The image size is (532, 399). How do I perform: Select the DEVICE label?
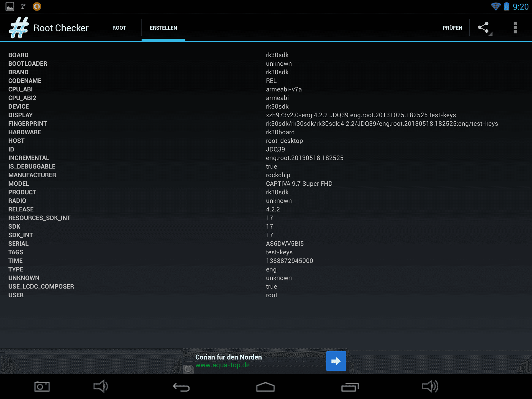pos(19,107)
